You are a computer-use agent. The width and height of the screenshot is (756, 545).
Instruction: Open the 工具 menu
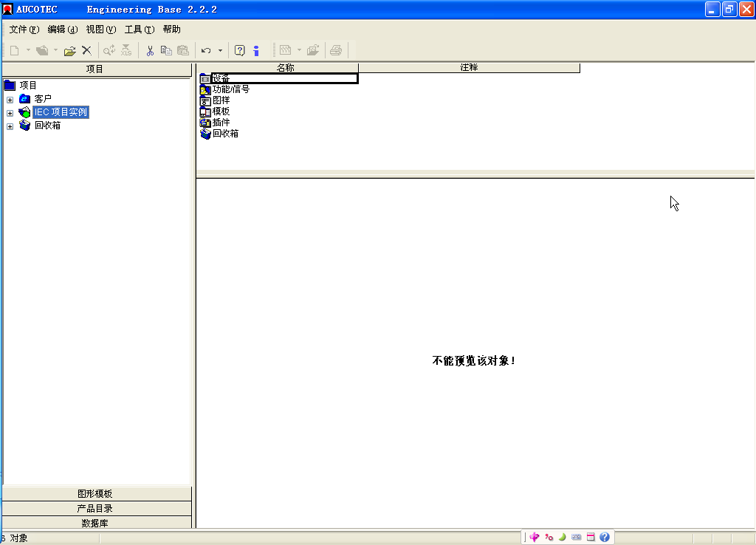[140, 30]
